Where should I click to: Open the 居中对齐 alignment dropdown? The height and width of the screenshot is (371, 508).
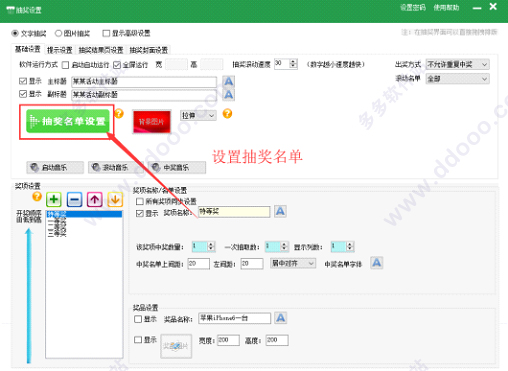(293, 264)
